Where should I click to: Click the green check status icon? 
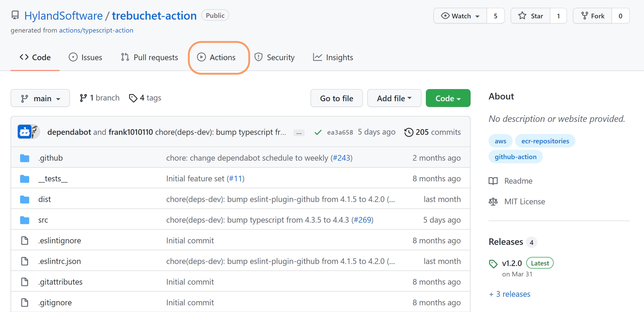pos(318,132)
